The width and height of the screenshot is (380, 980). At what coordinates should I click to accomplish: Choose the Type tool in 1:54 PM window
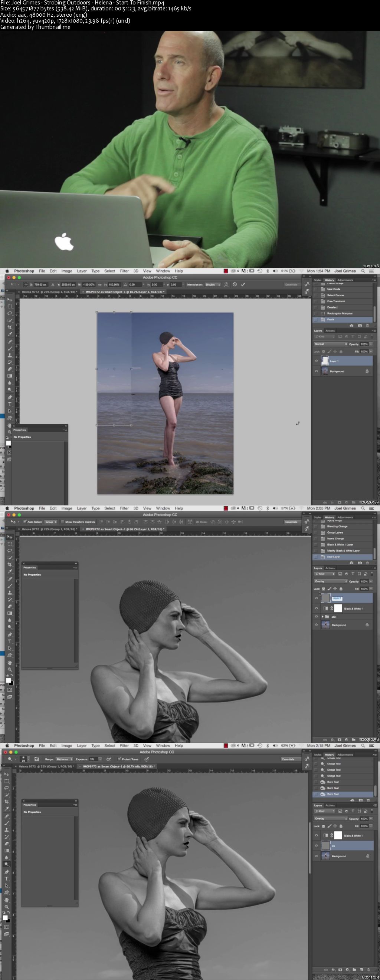click(10, 404)
